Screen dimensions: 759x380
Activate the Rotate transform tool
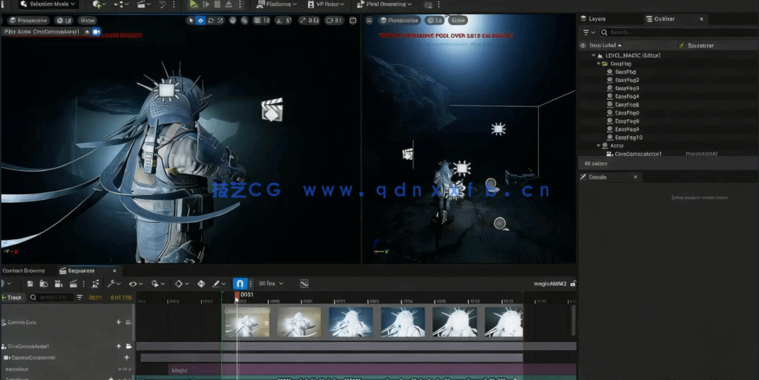click(211, 20)
